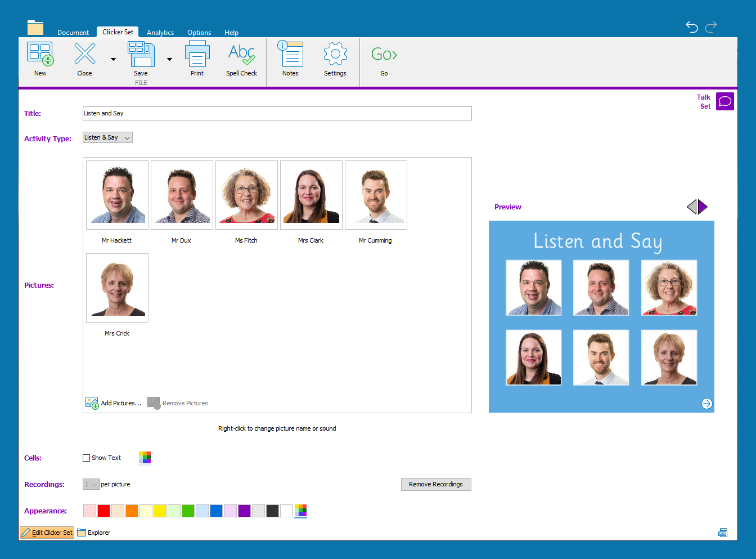Enable the Show Text checkbox
Image resolution: width=756 pixels, height=559 pixels.
click(87, 458)
